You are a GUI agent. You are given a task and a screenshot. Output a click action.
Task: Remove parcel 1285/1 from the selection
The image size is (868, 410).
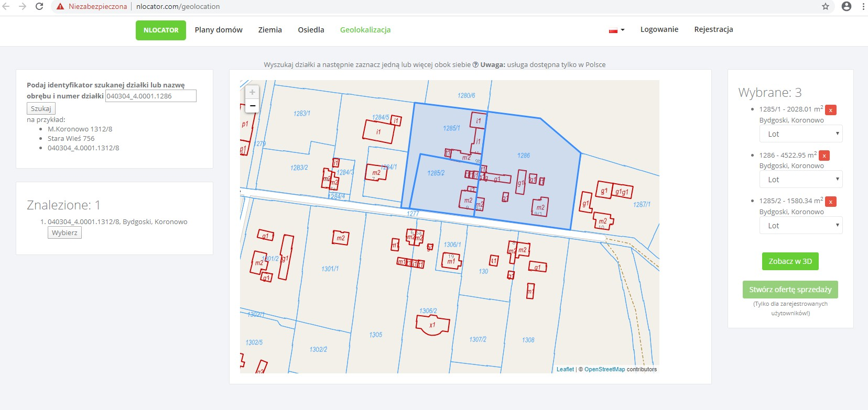(831, 110)
